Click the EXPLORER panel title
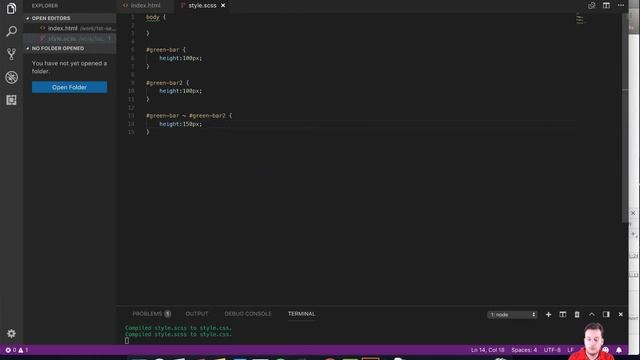Screen dimensions: 640x360 pos(45,6)
